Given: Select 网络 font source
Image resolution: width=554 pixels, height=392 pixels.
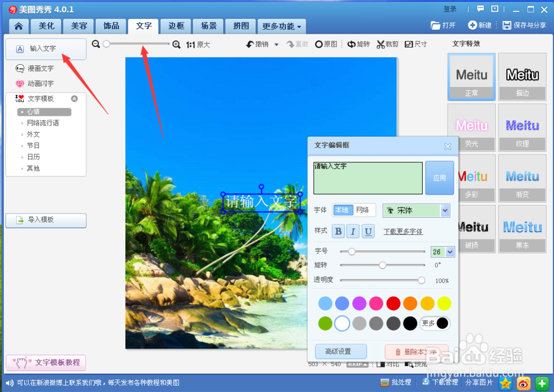Looking at the screenshot, I should [362, 210].
